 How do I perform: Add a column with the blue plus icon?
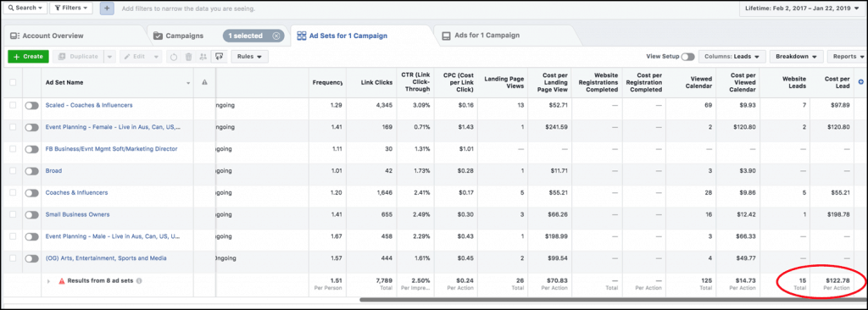point(861,82)
